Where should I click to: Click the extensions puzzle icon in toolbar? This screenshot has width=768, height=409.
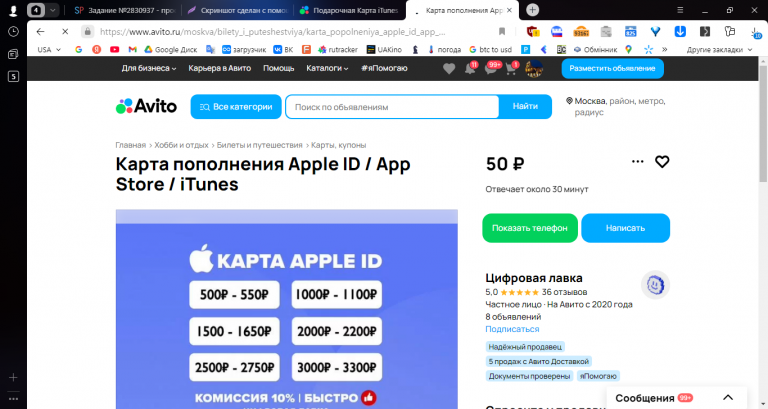[x=730, y=31]
